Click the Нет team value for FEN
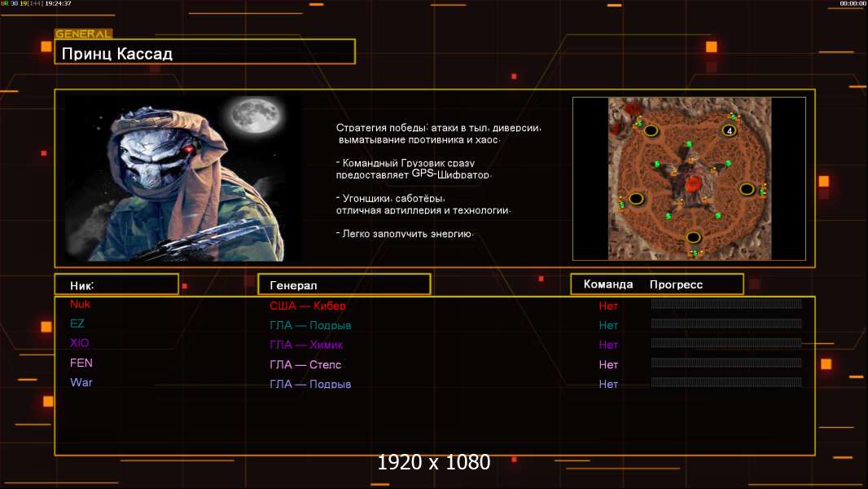868x489 pixels. pos(608,365)
